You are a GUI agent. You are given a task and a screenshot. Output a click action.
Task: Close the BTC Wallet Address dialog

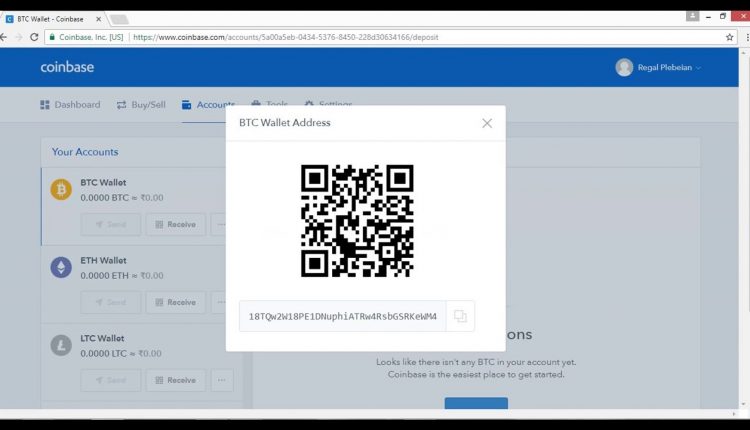pyautogui.click(x=487, y=123)
